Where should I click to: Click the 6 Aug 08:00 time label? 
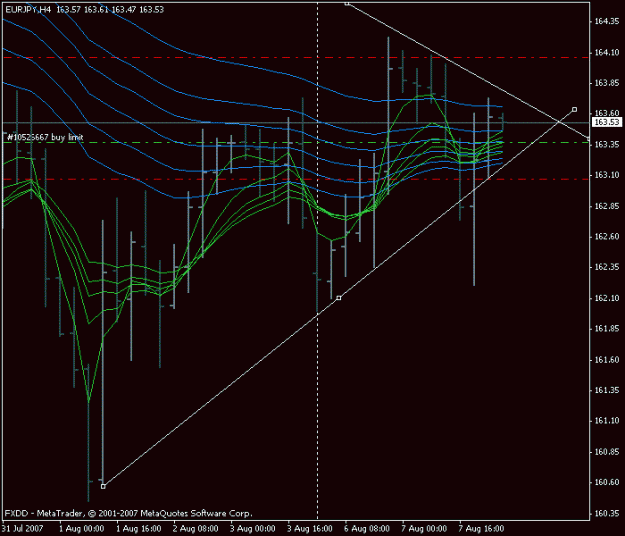(367, 529)
